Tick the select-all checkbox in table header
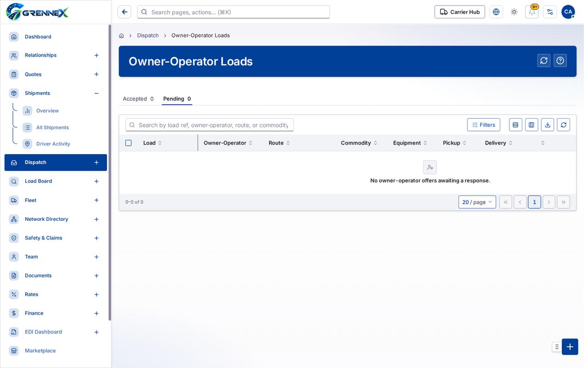 [x=129, y=143]
